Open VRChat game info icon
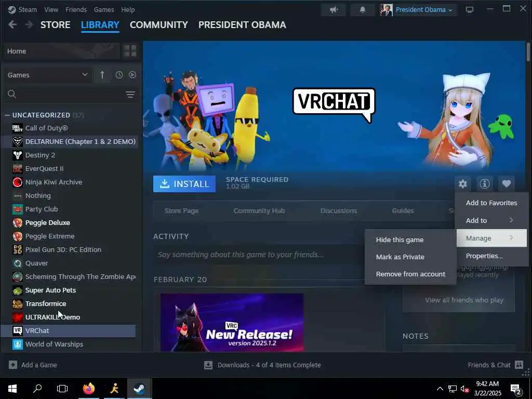The image size is (532, 399). [485, 184]
